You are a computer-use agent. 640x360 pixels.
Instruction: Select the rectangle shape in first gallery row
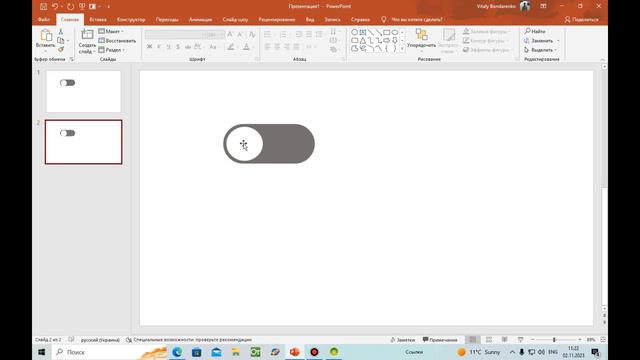coord(387,32)
